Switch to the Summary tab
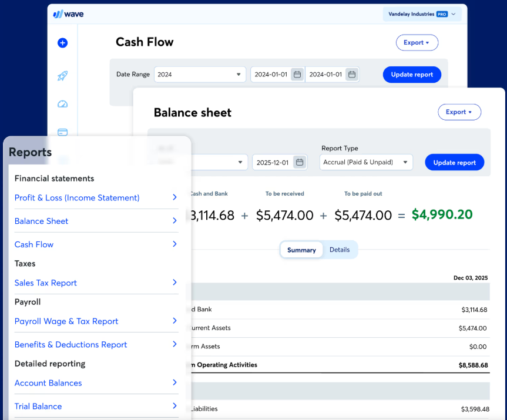 tap(301, 250)
